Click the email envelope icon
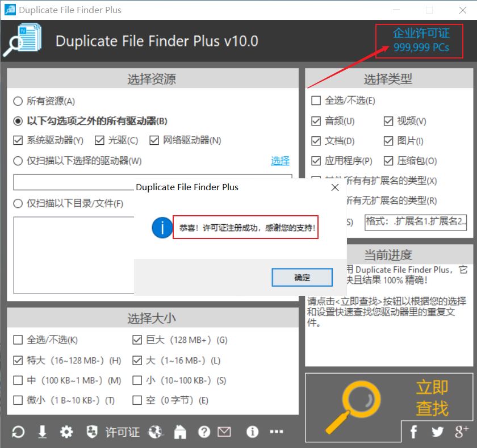 224,432
